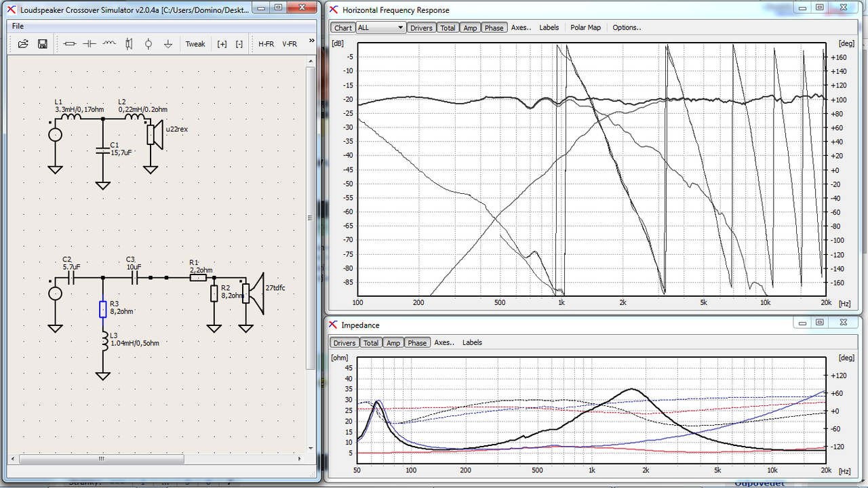The image size is (868, 488).
Task: Open the ALL chart selection dropdown
Action: [380, 28]
